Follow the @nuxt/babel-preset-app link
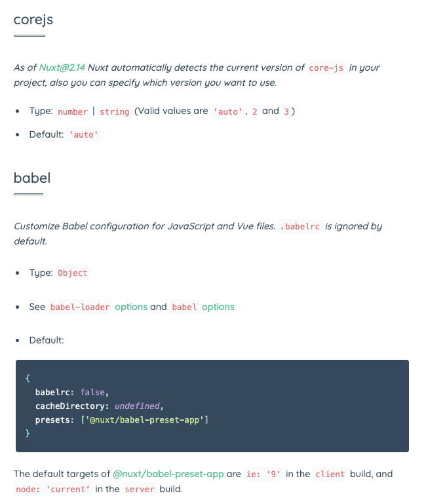This screenshot has width=426, height=504. pyautogui.click(x=168, y=474)
